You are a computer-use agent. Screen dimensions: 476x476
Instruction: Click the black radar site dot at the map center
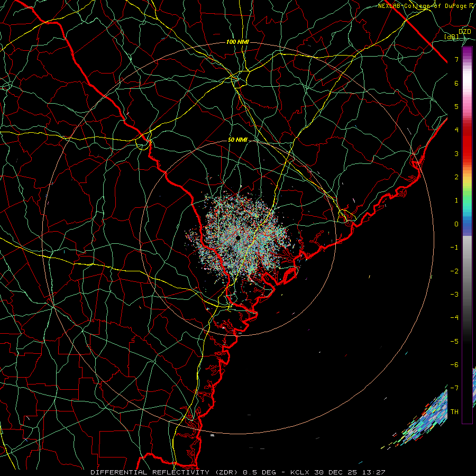(238, 237)
